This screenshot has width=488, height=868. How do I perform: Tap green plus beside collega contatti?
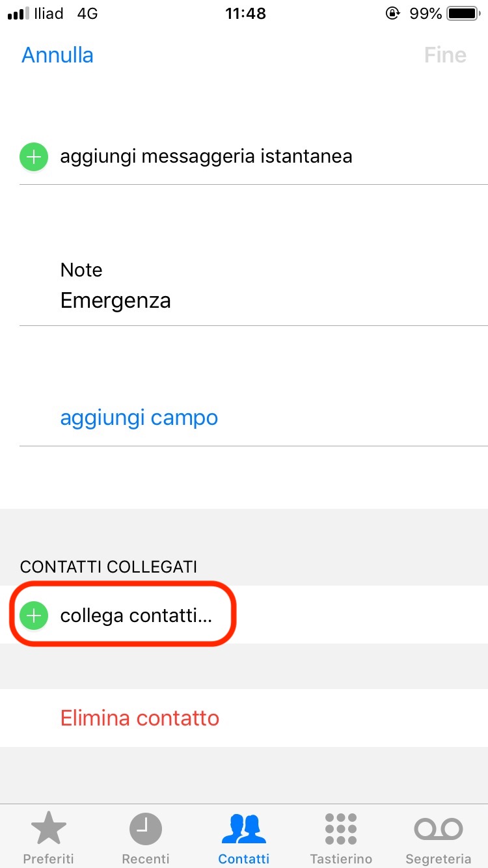coord(34,615)
